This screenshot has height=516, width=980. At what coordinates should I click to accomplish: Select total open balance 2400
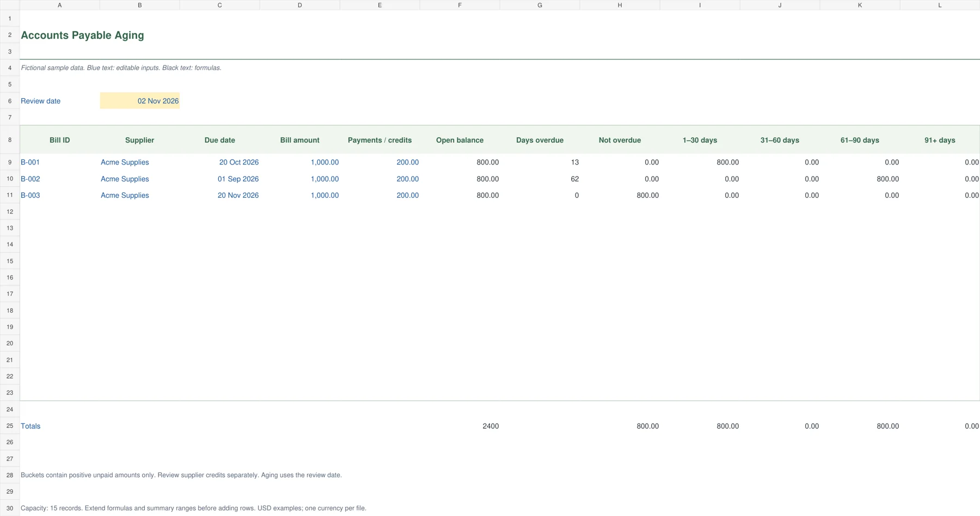460,426
